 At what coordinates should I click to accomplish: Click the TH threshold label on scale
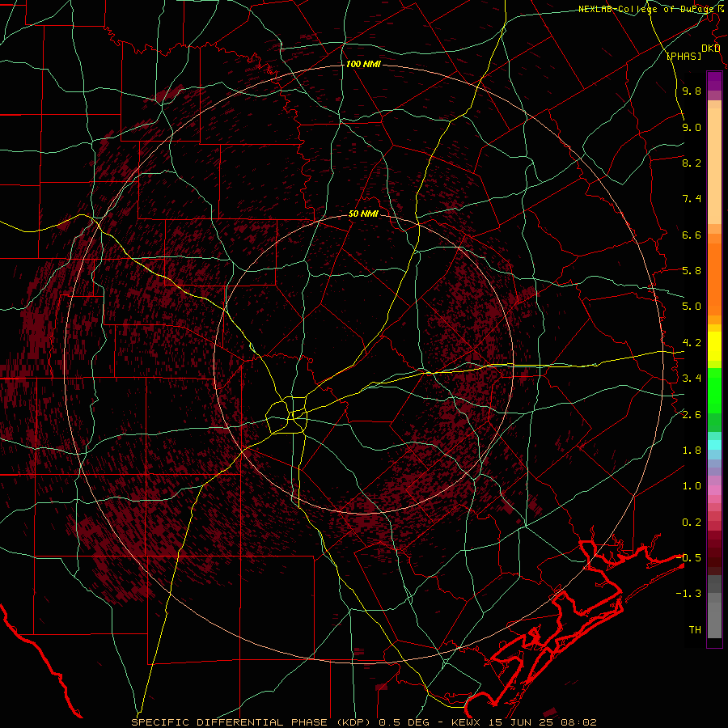[695, 630]
